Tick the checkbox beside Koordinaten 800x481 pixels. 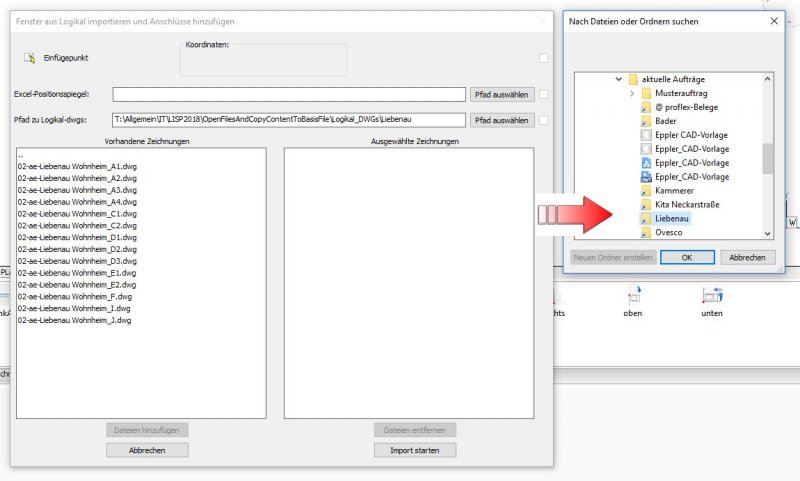point(543,58)
